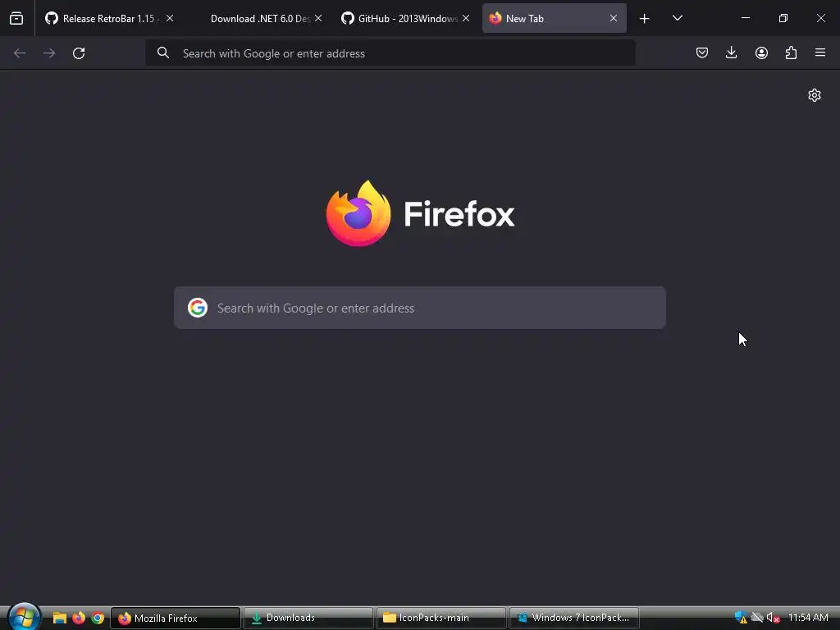Image resolution: width=840 pixels, height=630 pixels.
Task: Switch to IconPacks-main taskbar window
Action: 441,619
